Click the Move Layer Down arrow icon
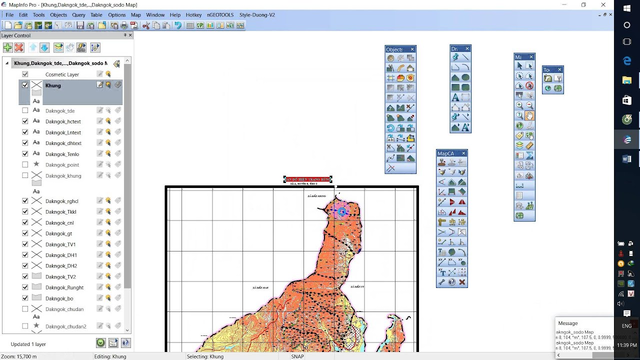The height and width of the screenshot is (360, 640). [44, 47]
